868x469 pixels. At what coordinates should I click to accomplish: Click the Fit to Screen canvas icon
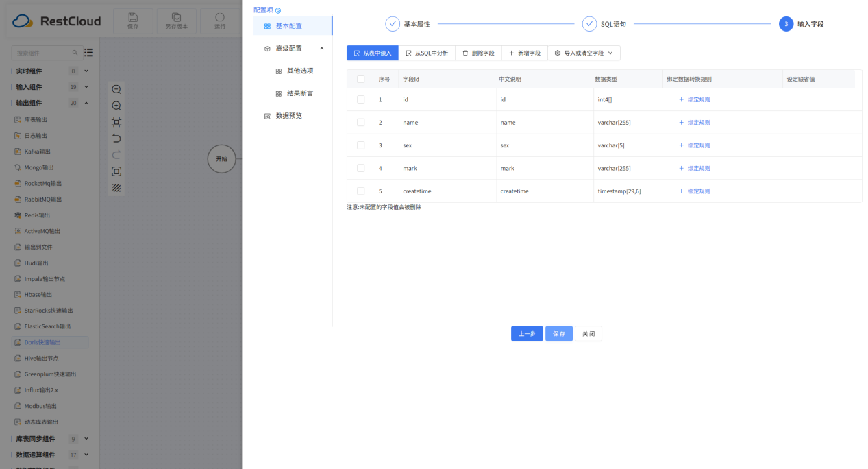[116, 121]
